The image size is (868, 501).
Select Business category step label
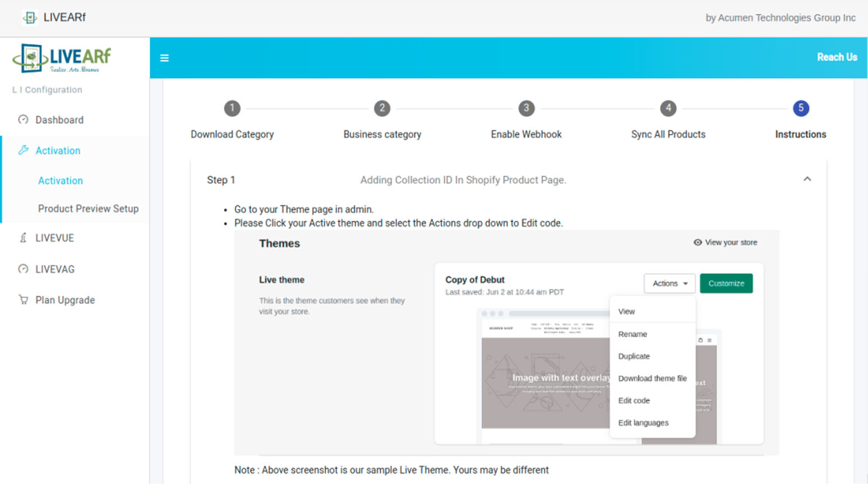coord(382,135)
